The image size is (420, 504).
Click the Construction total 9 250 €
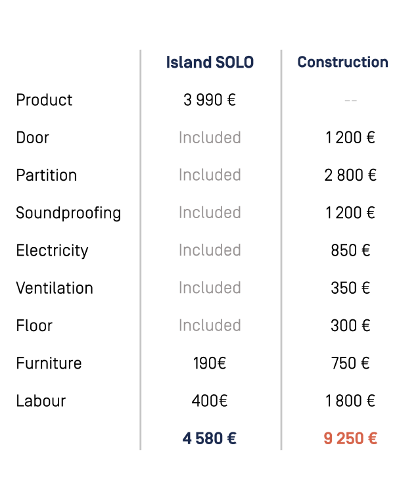[350, 438]
